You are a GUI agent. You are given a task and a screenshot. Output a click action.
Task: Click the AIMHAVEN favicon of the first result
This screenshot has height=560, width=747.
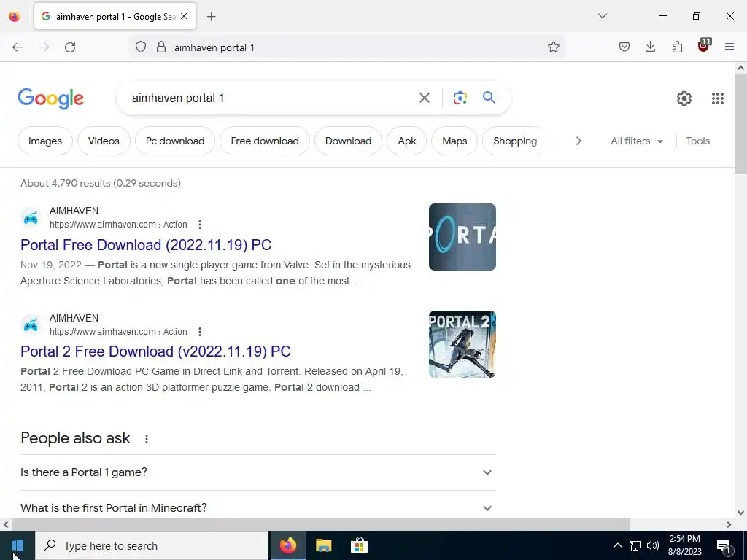pos(31,218)
